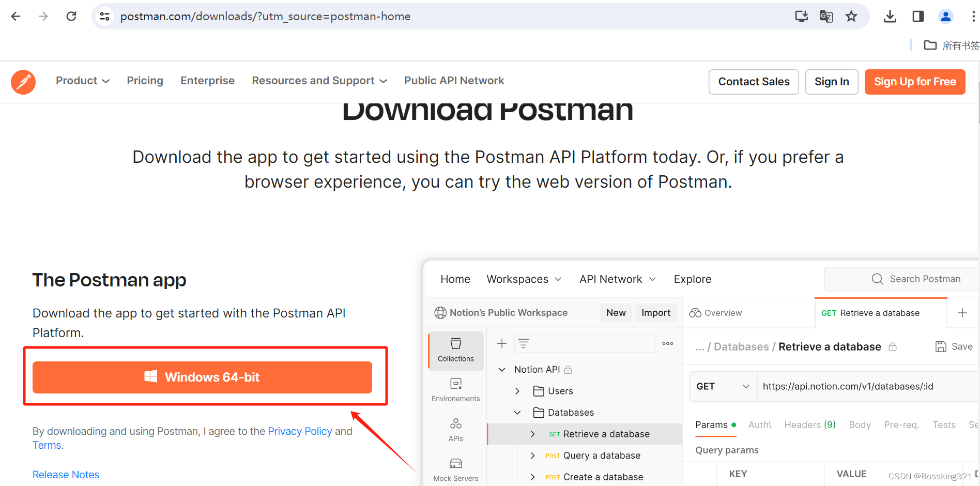This screenshot has width=980, height=486.
Task: Click the browser forward arrow
Action: point(43,17)
